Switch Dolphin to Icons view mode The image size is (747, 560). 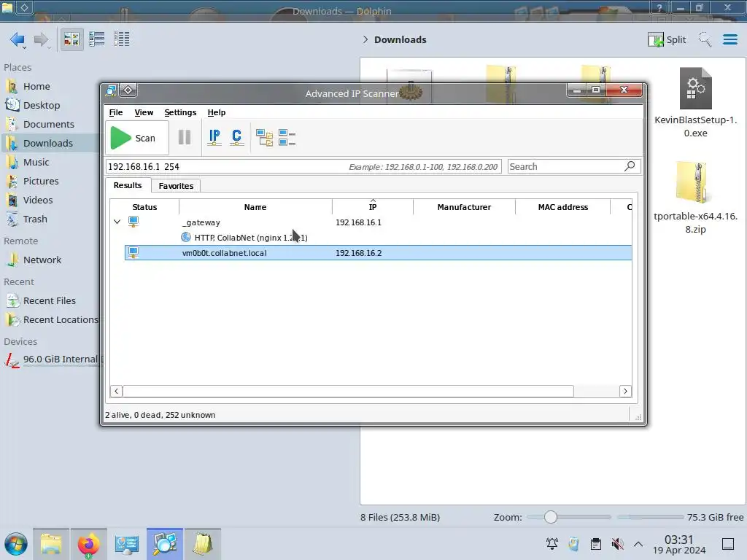click(71, 39)
